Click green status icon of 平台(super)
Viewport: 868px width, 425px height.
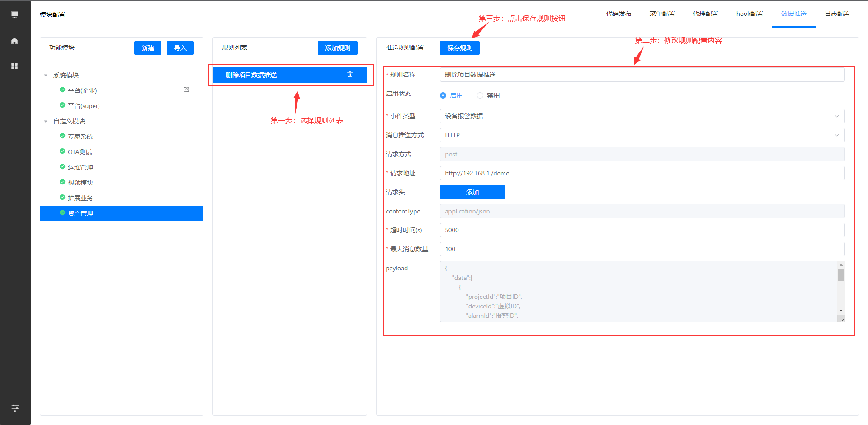pos(62,105)
